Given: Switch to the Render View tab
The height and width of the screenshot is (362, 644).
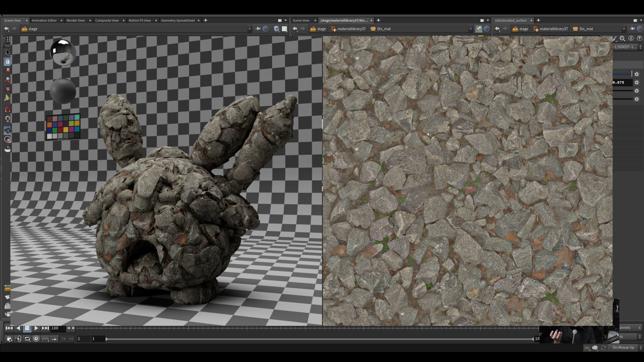Looking at the screenshot, I should point(75,20).
